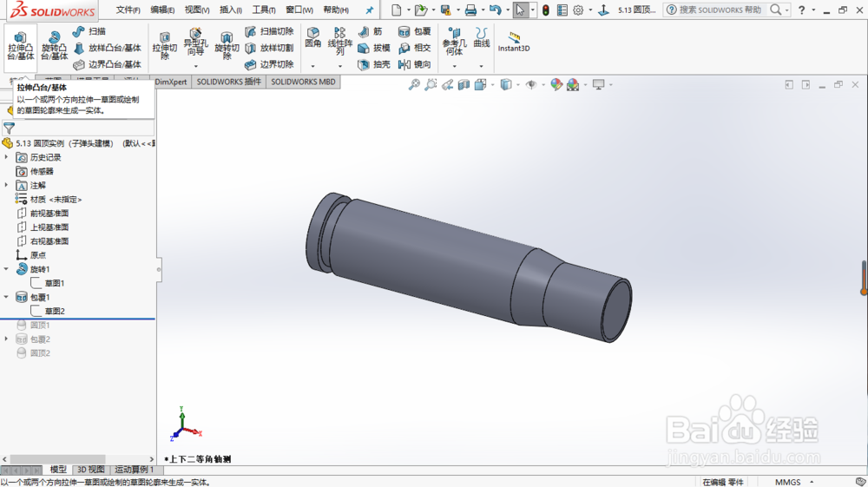Toggle Instant3D
This screenshot has width=868, height=487.
(x=514, y=42)
